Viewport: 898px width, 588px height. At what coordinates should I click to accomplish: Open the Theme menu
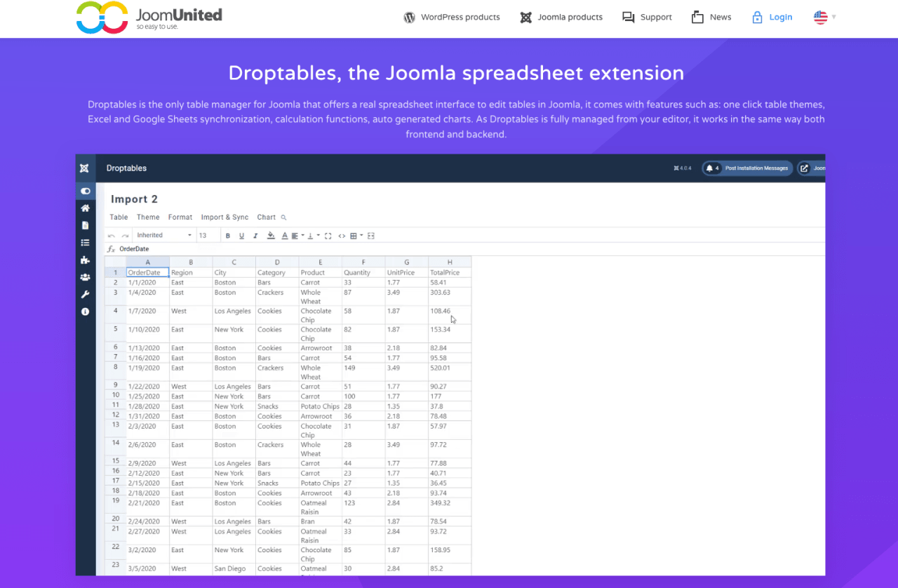tap(148, 218)
